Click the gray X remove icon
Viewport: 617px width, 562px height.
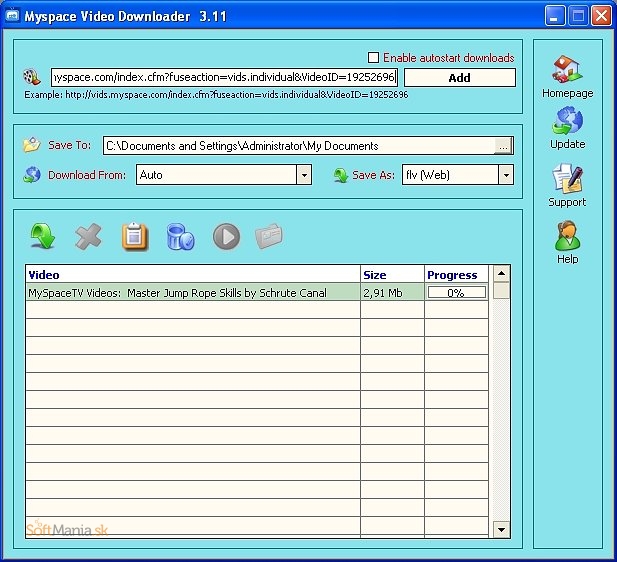click(x=88, y=237)
